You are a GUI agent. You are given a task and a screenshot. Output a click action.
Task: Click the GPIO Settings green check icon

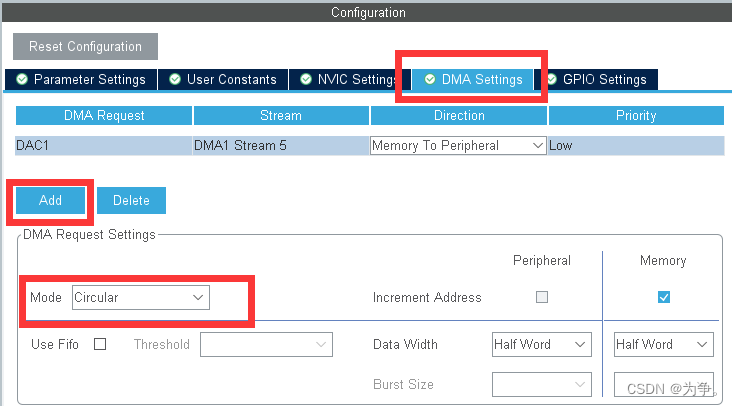click(x=551, y=79)
